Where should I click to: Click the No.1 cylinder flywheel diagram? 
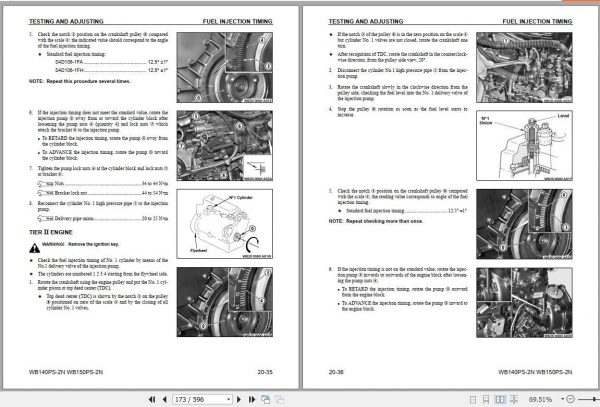click(x=225, y=224)
